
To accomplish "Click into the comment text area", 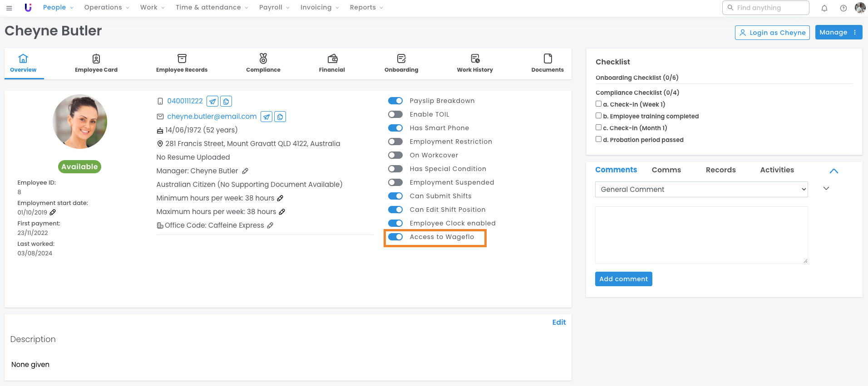I will pos(701,235).
